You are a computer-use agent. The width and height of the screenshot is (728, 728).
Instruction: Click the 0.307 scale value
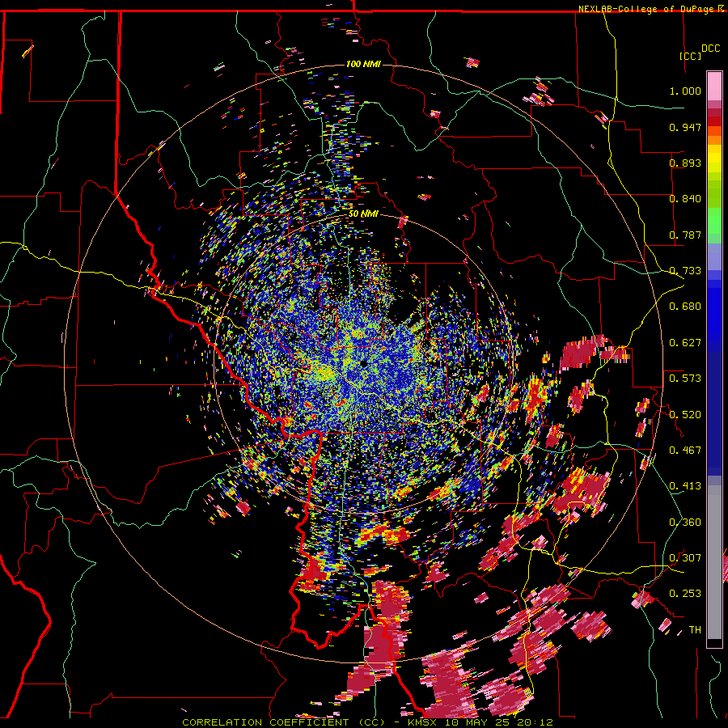pos(685,558)
